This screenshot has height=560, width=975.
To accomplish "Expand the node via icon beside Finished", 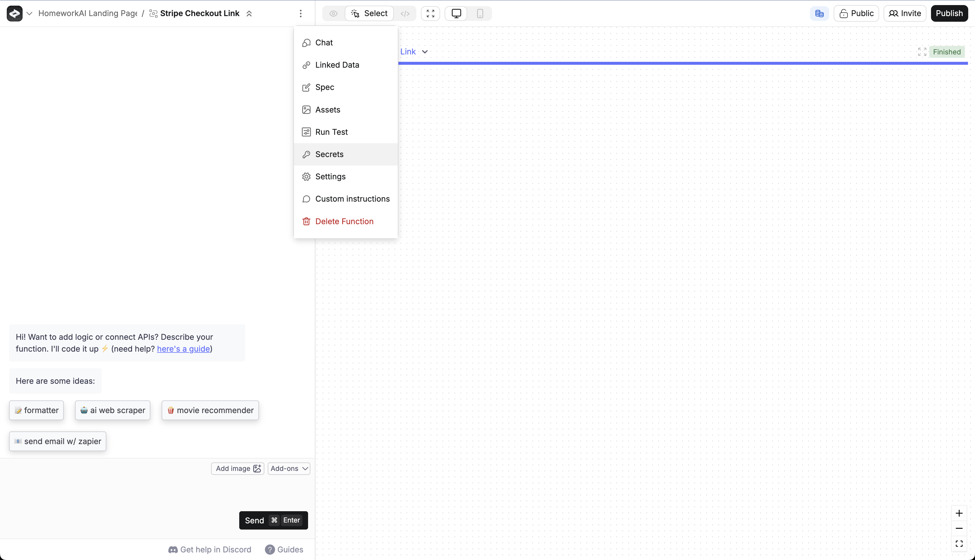I will click(922, 52).
